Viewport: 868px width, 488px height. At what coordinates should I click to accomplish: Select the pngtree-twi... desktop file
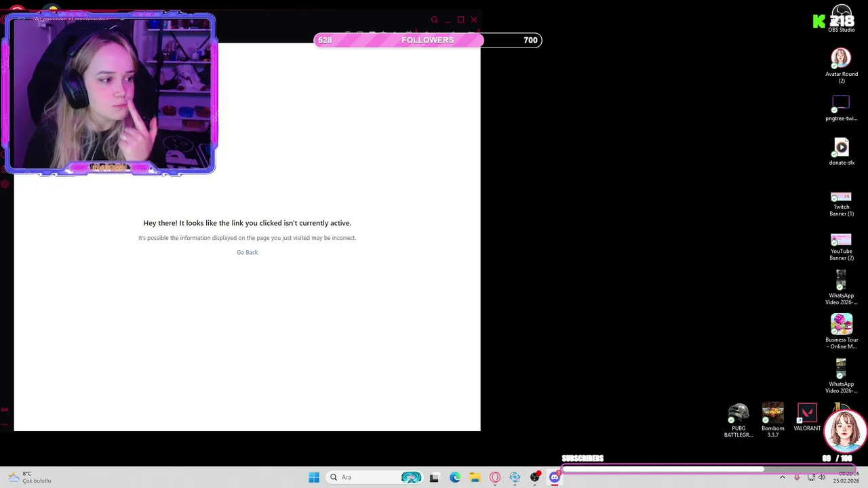click(841, 107)
